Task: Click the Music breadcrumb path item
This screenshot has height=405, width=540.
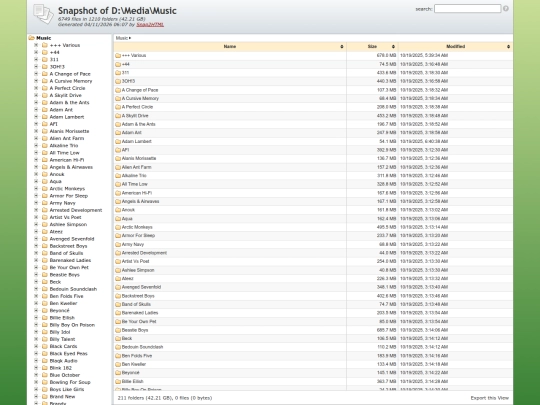Action: (x=122, y=38)
